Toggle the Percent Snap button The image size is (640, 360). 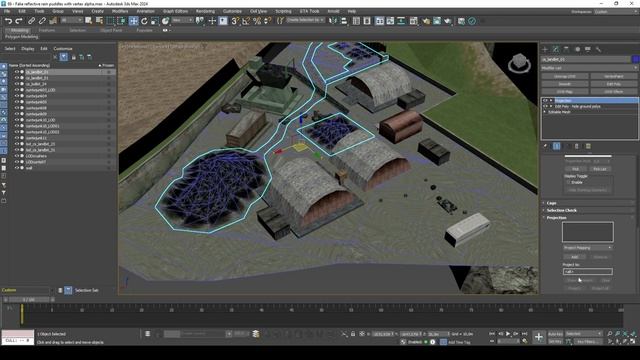click(x=257, y=21)
